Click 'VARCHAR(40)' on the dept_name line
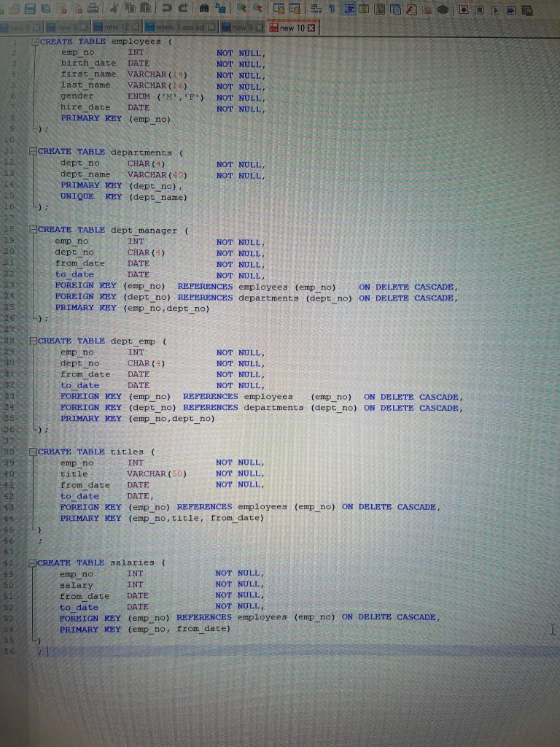 click(157, 175)
